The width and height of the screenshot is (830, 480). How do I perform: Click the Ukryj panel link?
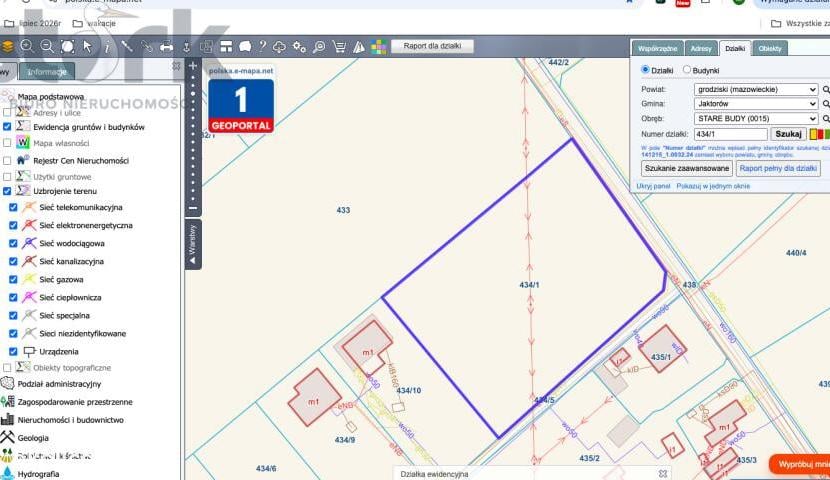point(653,186)
